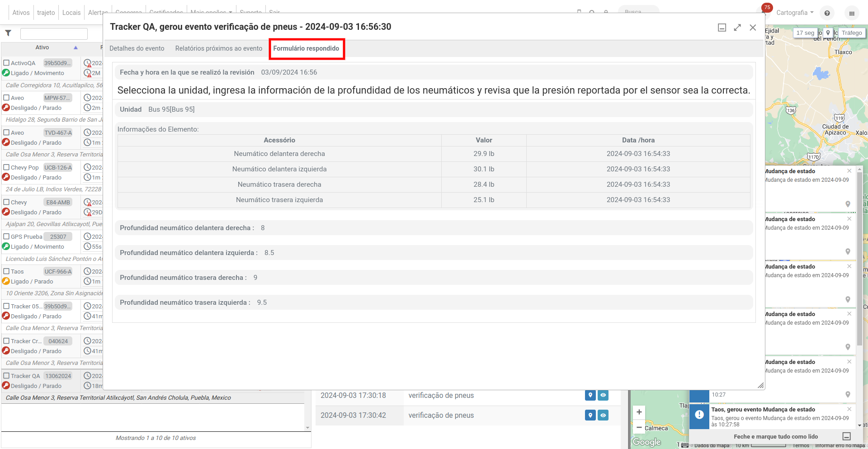Open the trajeto menu item
The width and height of the screenshot is (868, 449).
46,13
